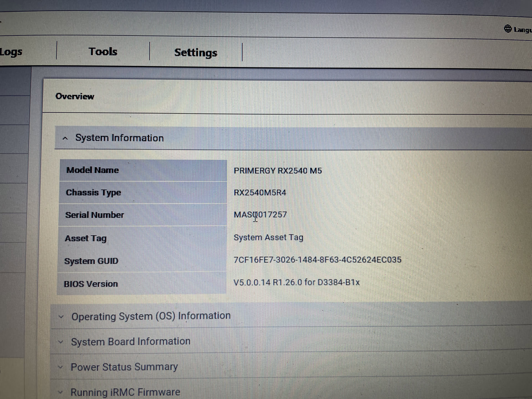Click the PRIMERGY RX2540 M5 model value
This screenshot has height=399, width=532.
click(278, 170)
